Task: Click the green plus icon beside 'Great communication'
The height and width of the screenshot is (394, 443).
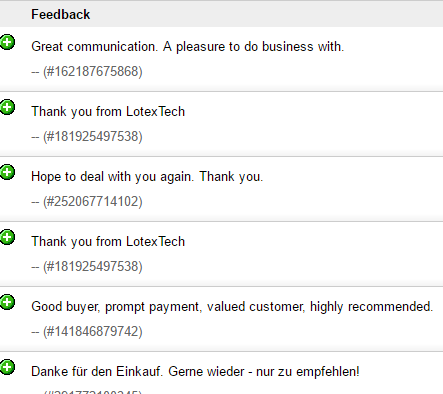Action: coord(7,42)
